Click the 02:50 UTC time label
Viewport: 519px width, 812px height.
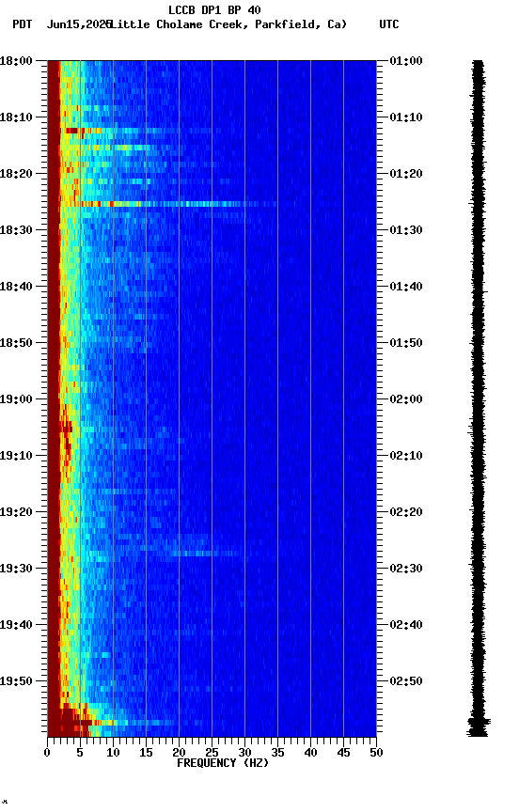point(406,681)
